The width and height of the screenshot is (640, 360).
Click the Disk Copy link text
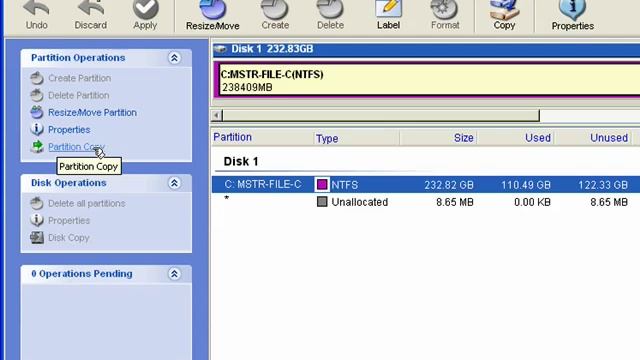tap(69, 238)
